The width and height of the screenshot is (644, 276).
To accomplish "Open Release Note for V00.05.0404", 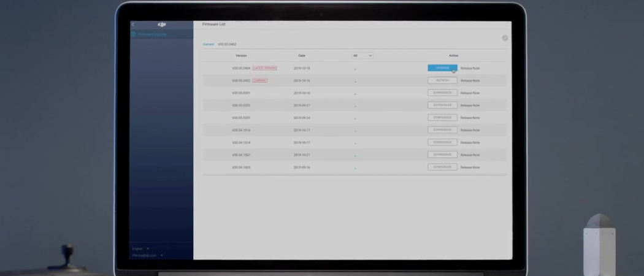I will pyautogui.click(x=470, y=69).
